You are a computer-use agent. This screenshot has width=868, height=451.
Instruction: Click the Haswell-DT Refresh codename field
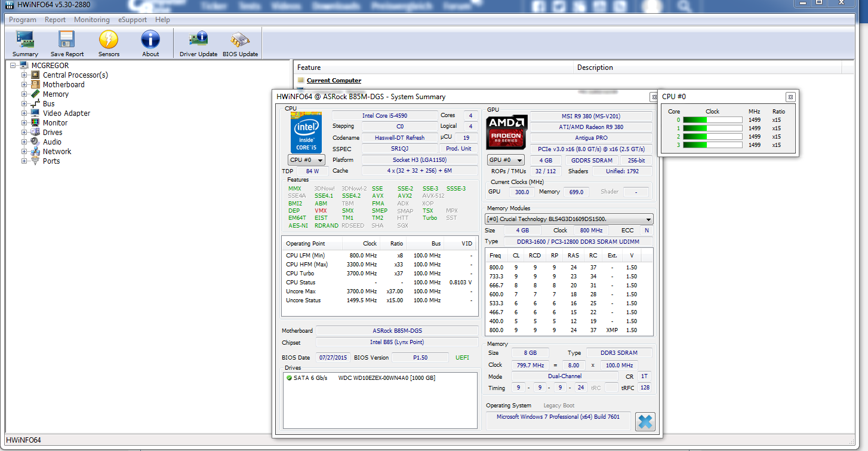point(399,138)
